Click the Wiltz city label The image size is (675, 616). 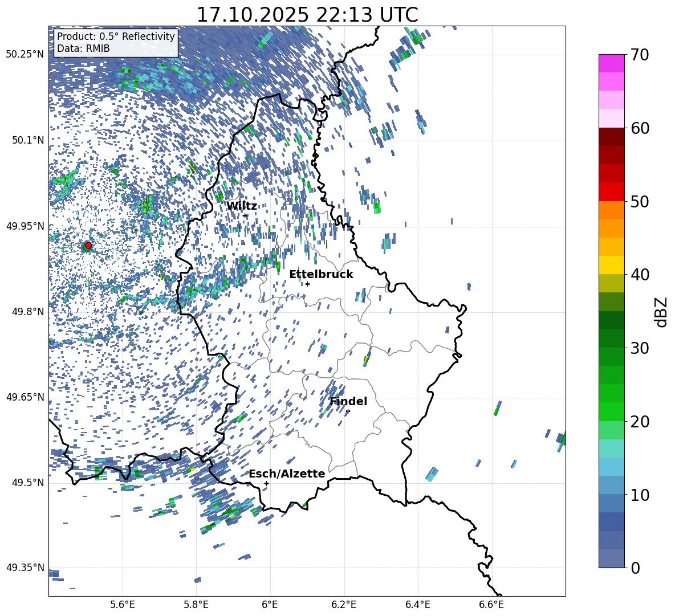point(242,206)
